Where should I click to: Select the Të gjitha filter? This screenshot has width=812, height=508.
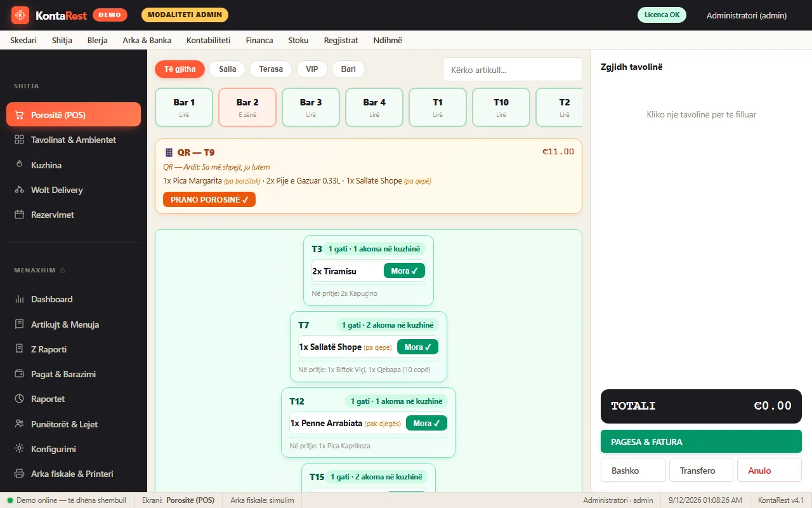point(180,69)
